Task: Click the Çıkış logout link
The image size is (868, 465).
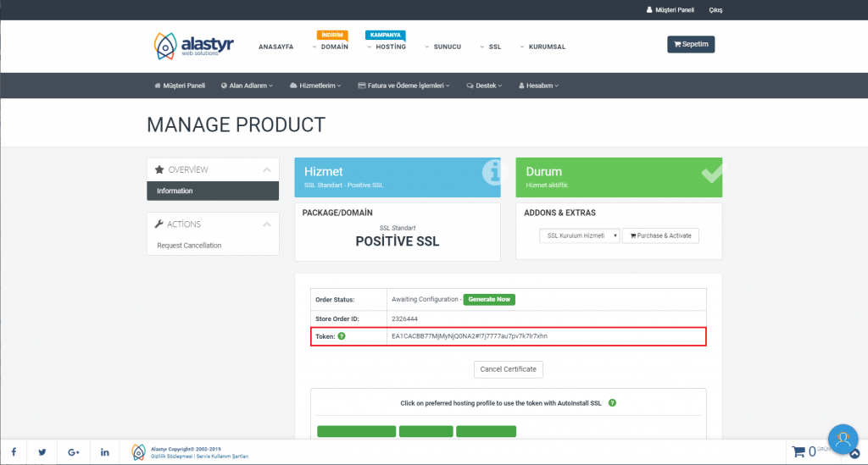Action: click(715, 10)
